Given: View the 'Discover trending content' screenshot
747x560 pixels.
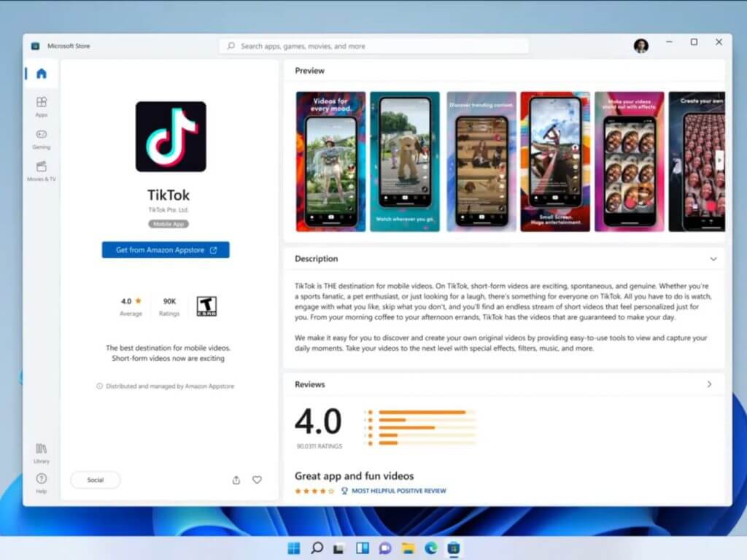Looking at the screenshot, I should [x=481, y=162].
